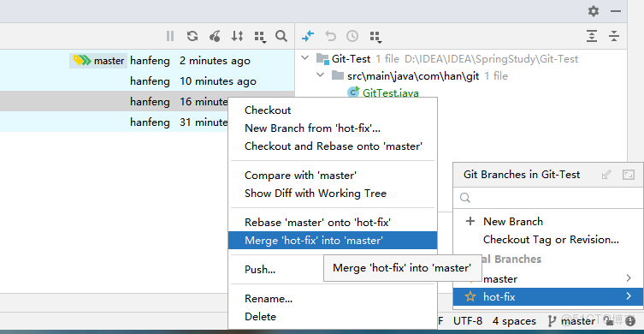Click New Branch in Git Branches popup
The height and width of the screenshot is (334, 644).
click(x=513, y=221)
